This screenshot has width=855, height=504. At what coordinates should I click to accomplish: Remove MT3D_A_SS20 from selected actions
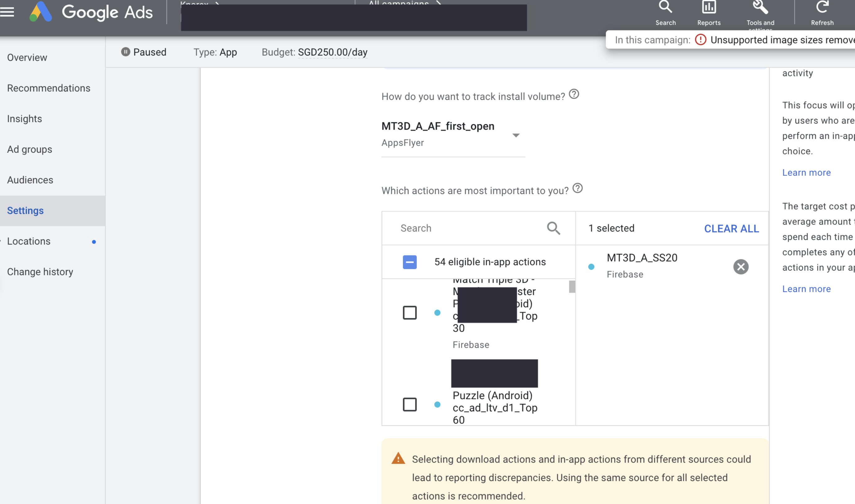pos(741,267)
